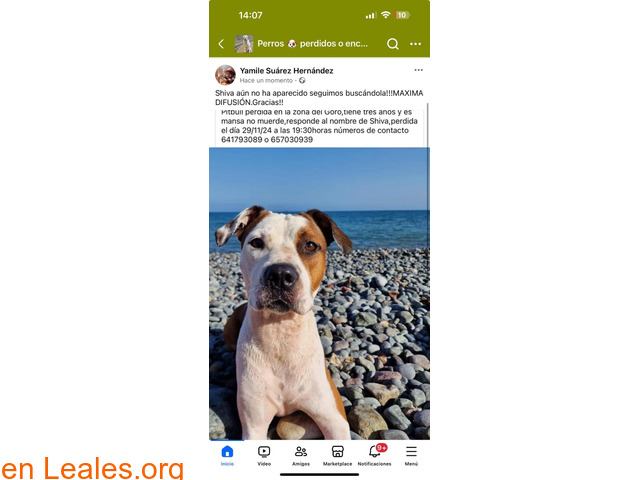Open the Marketplace tab
Image resolution: width=640 pixels, height=480 pixels.
pos(338,456)
